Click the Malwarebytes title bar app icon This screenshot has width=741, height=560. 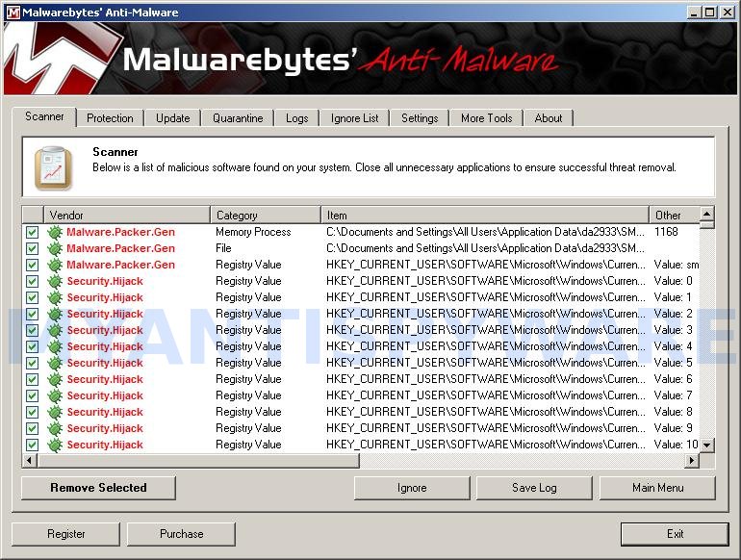pyautogui.click(x=13, y=13)
